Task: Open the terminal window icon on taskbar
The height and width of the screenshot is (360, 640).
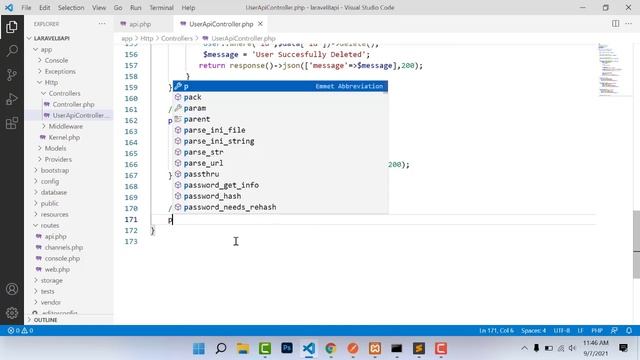Action: 397,349
